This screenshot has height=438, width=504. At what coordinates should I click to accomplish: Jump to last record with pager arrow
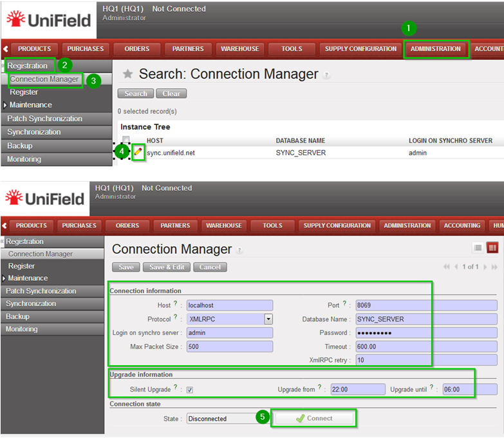494,267
